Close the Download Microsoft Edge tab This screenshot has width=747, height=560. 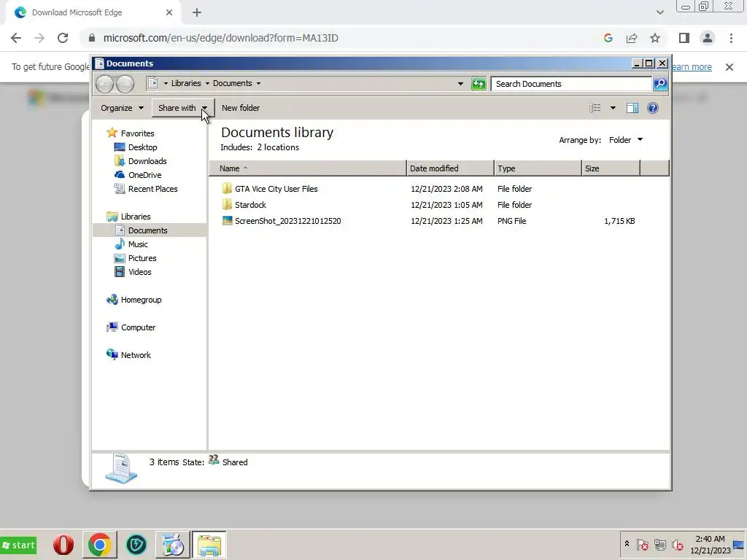click(169, 13)
